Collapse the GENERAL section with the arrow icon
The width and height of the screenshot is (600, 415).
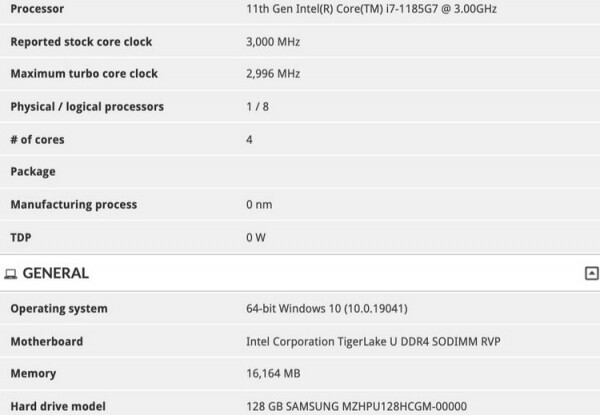(591, 273)
